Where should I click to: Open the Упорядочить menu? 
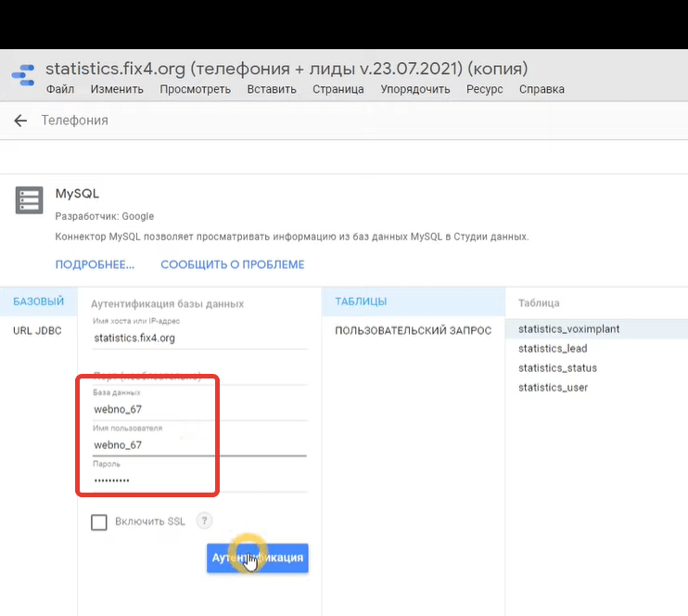[415, 89]
